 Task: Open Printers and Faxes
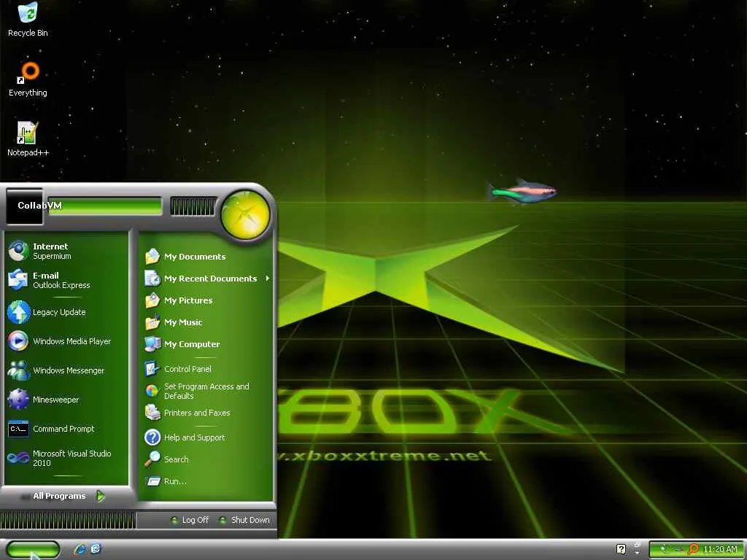pos(207,413)
